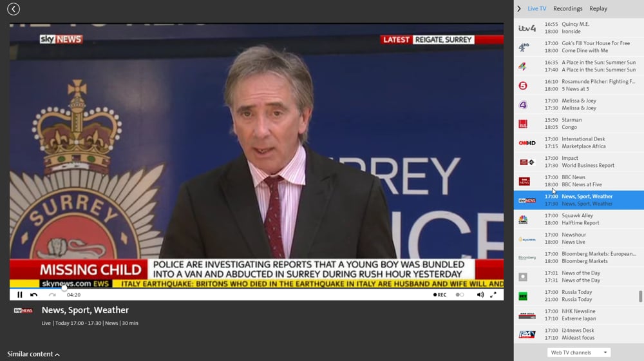Select CNN HD channel logo
Image resolution: width=644 pixels, height=361 pixels.
(x=527, y=143)
